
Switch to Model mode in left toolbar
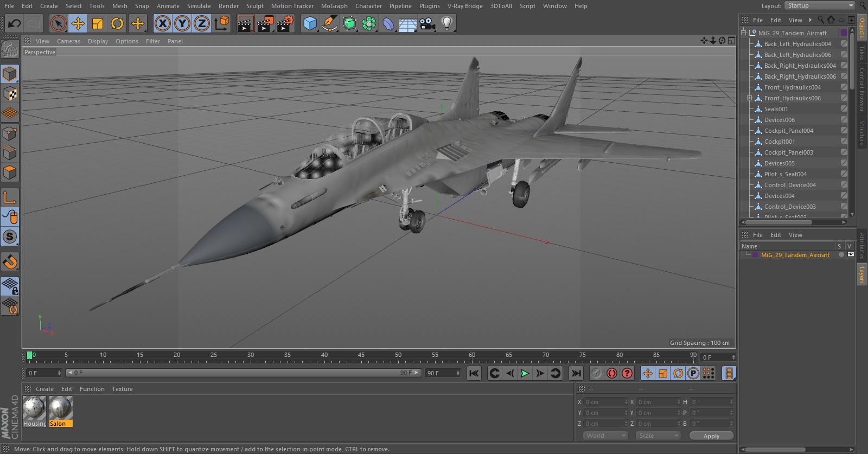10,74
